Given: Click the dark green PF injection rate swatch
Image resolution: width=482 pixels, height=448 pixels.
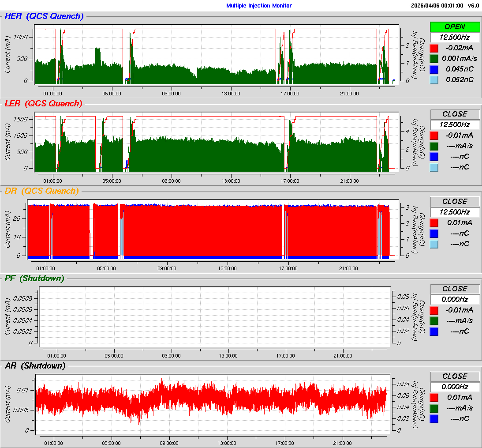Looking at the screenshot, I should pyautogui.click(x=434, y=320).
